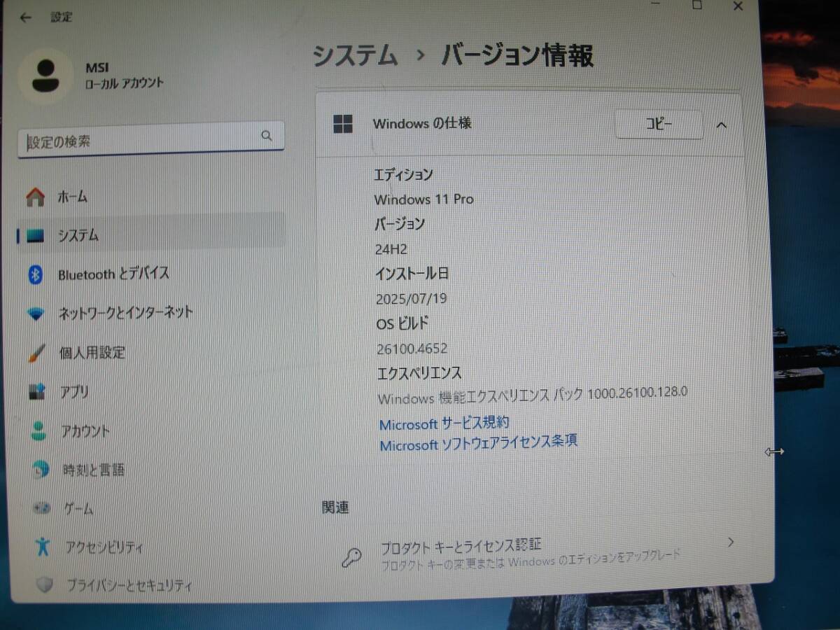Click the Windows logo in specifications header
840x630 pixels.
343,124
